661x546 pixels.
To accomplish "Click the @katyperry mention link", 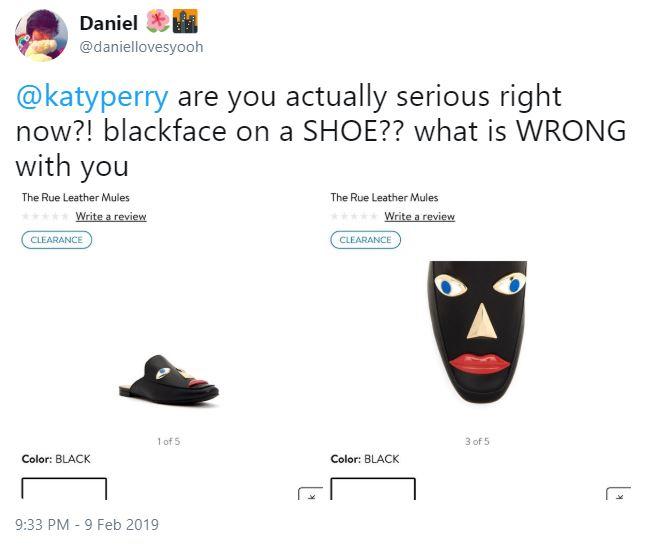I will click(x=91, y=97).
